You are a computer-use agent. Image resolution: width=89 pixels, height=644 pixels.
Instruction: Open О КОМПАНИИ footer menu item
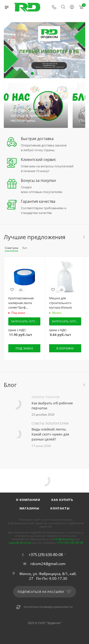(28, 500)
